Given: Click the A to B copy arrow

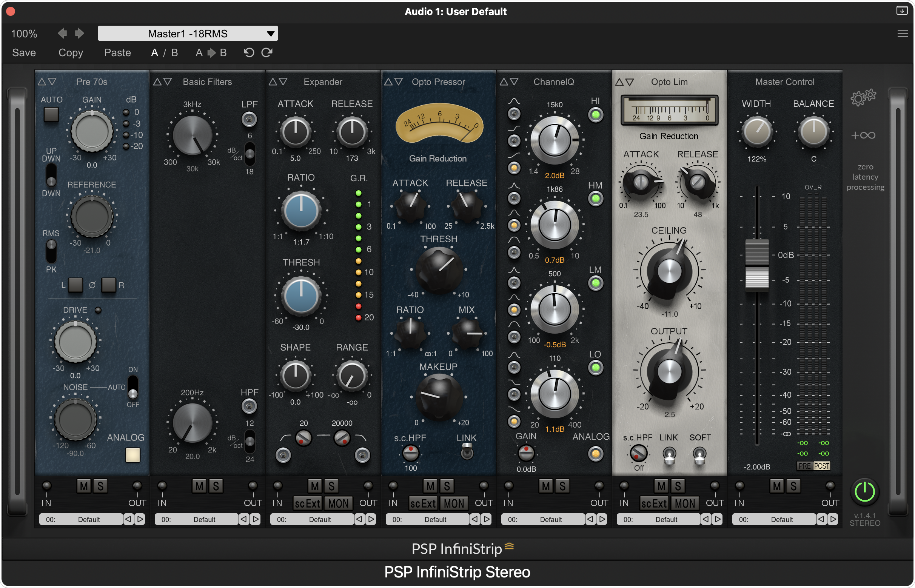Looking at the screenshot, I should pyautogui.click(x=211, y=53).
